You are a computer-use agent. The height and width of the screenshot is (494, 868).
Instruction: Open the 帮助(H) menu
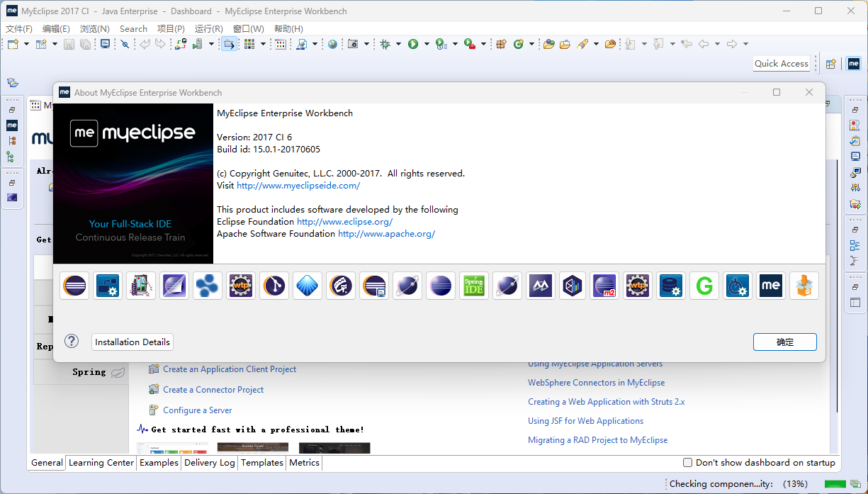[288, 29]
